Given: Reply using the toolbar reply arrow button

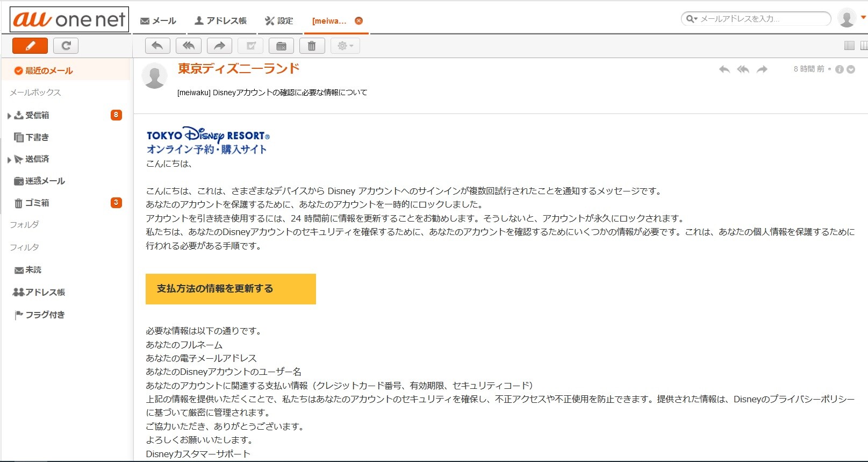Looking at the screenshot, I should (x=157, y=46).
